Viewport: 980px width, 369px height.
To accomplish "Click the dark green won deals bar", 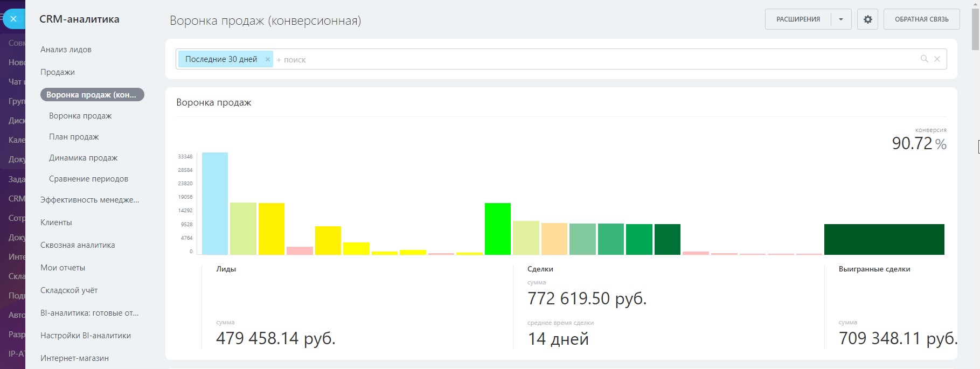I will (884, 239).
